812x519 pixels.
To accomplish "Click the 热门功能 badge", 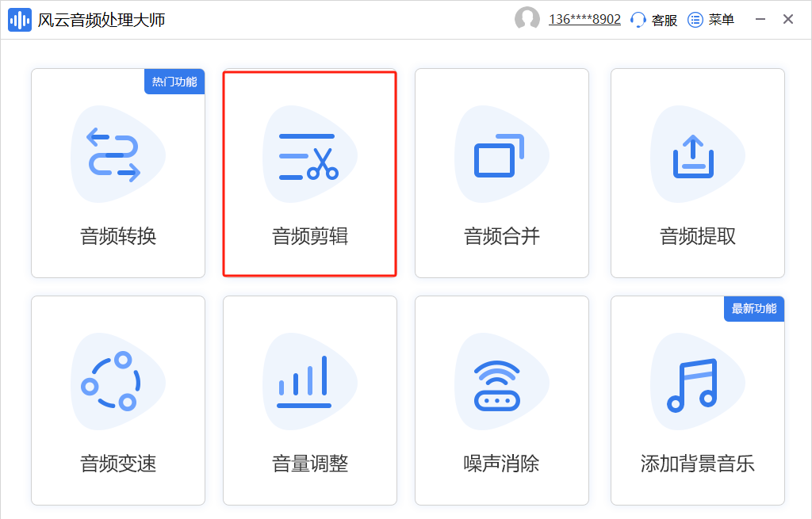I will [x=174, y=82].
